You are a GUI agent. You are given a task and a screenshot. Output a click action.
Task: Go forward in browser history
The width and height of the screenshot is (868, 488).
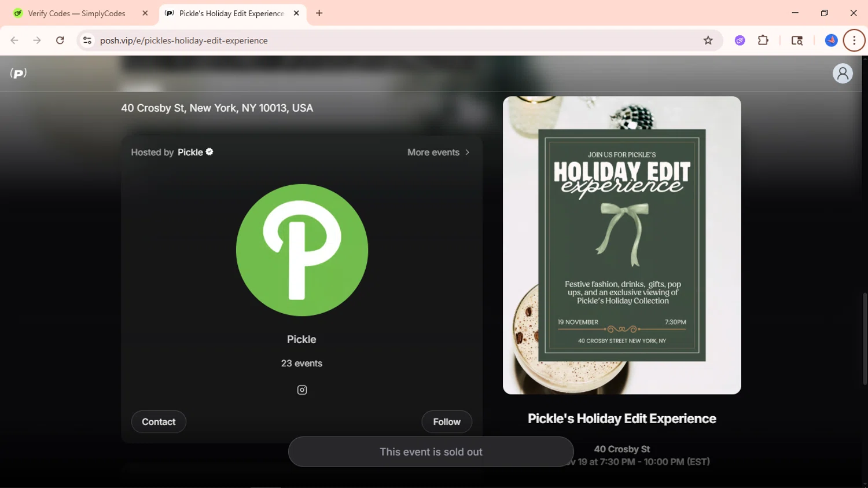pos(37,41)
